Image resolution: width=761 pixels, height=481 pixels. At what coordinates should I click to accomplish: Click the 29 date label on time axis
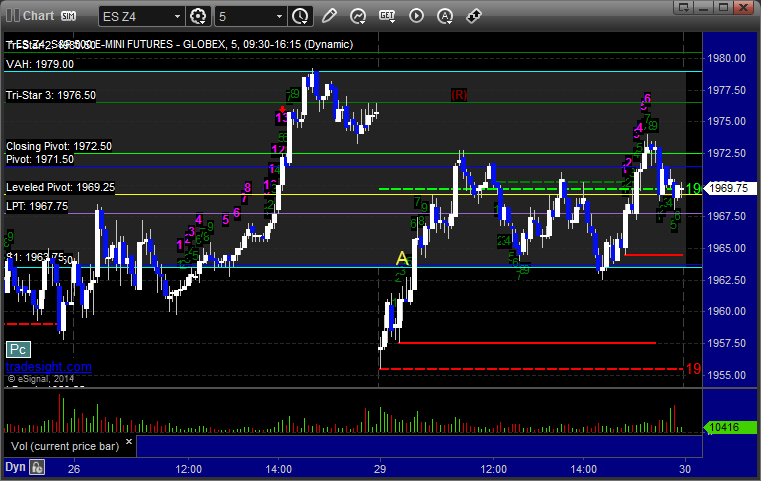tap(380, 469)
